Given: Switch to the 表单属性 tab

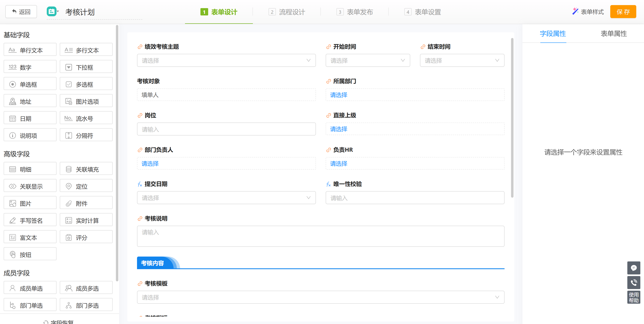Looking at the screenshot, I should pos(613,34).
